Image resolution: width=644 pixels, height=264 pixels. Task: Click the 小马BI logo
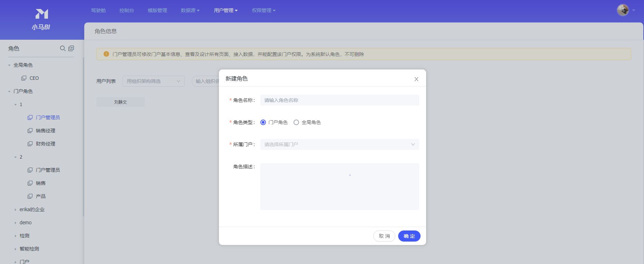point(42,19)
